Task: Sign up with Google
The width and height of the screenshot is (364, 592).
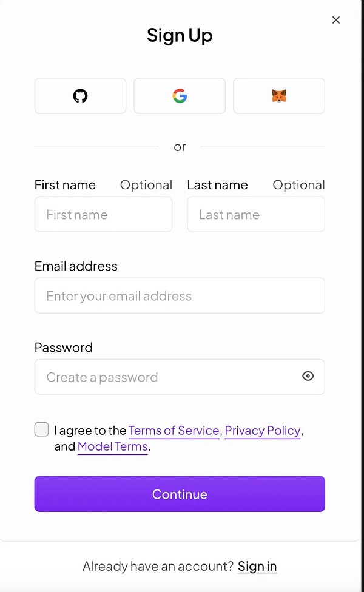Action: point(180,96)
